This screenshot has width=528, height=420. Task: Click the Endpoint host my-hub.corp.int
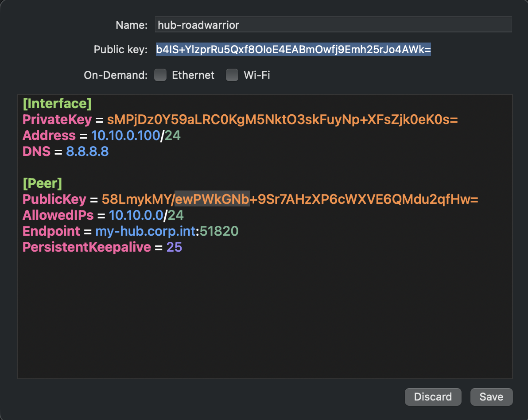[145, 231]
